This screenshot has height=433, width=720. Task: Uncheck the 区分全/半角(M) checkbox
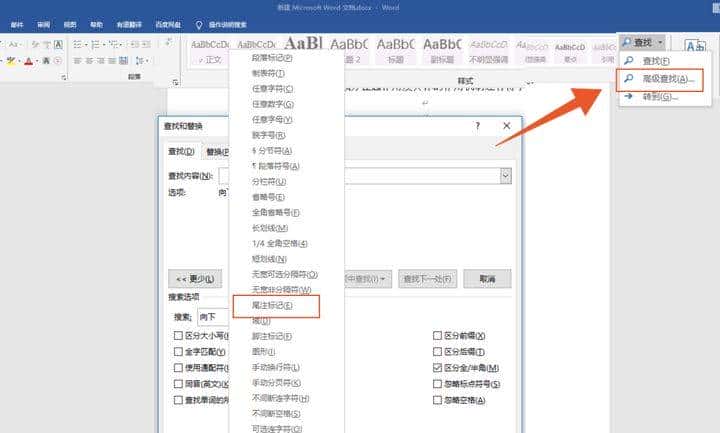[437, 367]
